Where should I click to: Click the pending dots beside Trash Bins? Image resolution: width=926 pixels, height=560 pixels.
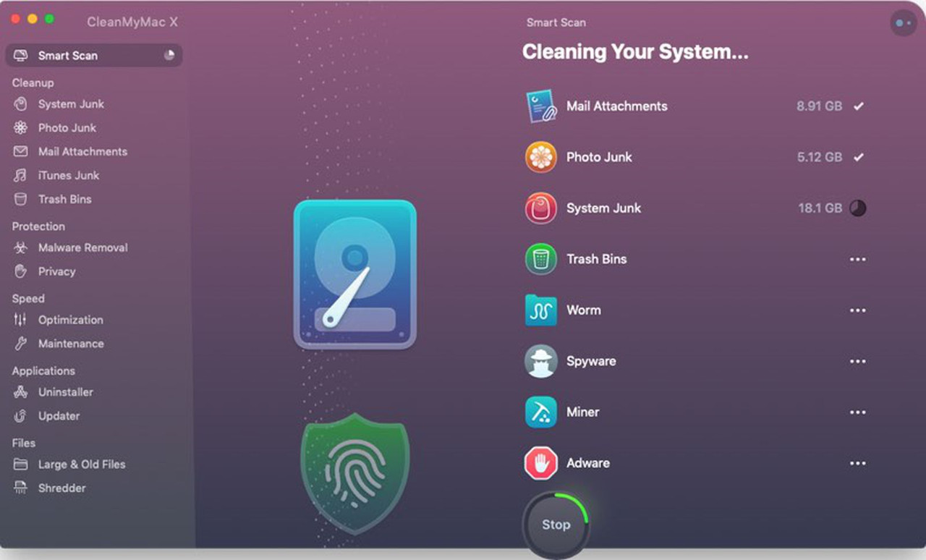(x=858, y=259)
